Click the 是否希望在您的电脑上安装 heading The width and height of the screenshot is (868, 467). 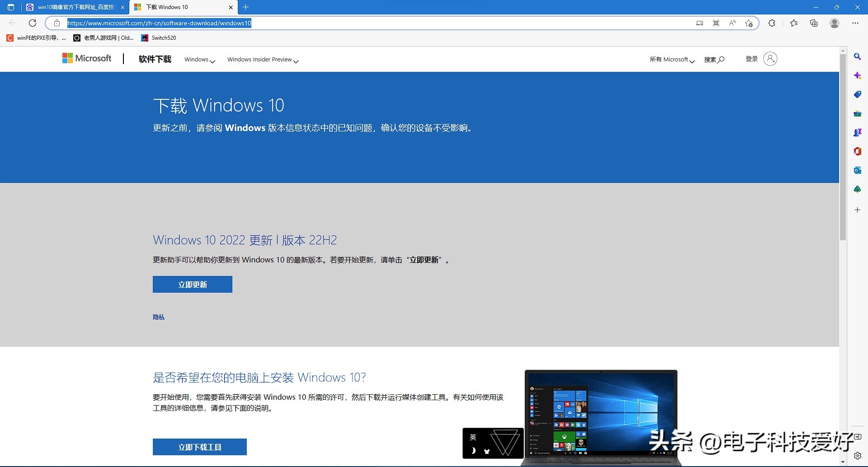click(259, 377)
